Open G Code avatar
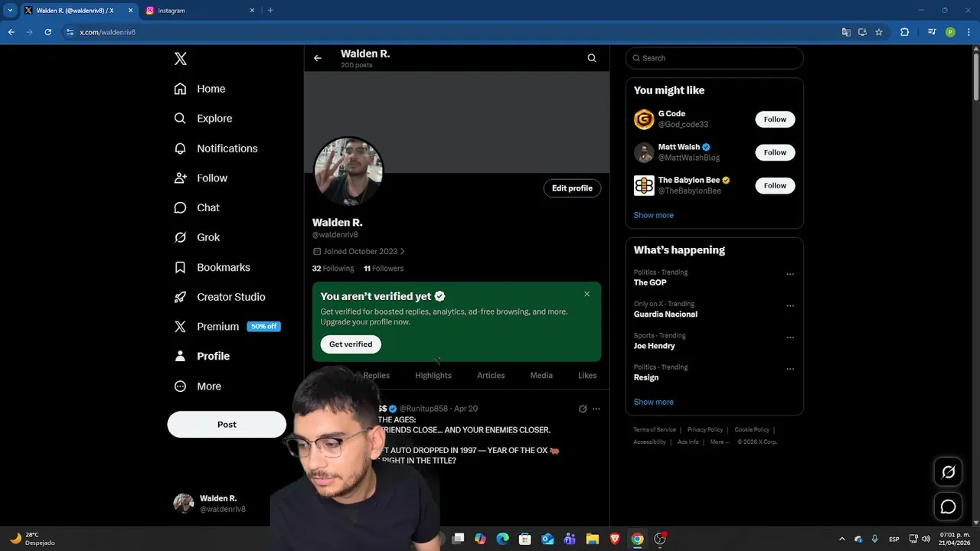The width and height of the screenshot is (980, 551). point(644,119)
